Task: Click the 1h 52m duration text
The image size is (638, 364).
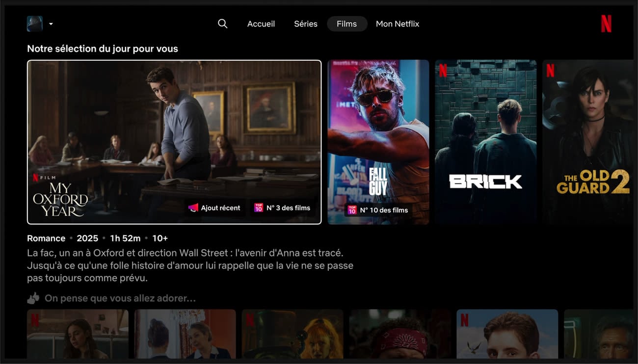Action: tap(125, 238)
